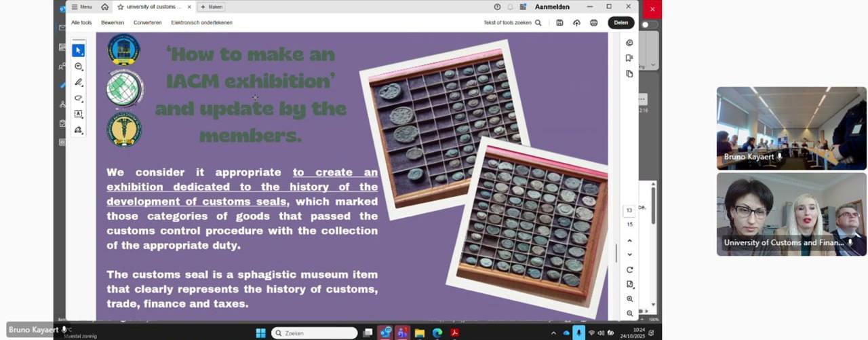Click Aanmelden to sign in
Screen dimensions: 868x340
[x=552, y=7]
